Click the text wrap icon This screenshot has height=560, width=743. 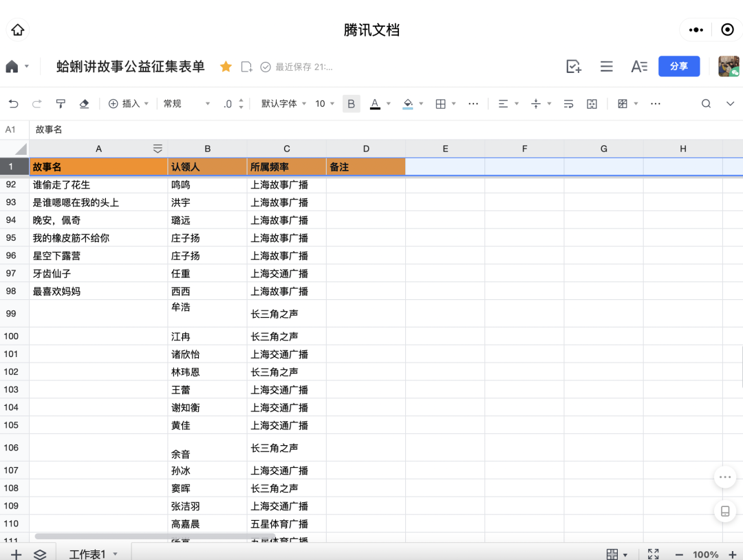(568, 104)
